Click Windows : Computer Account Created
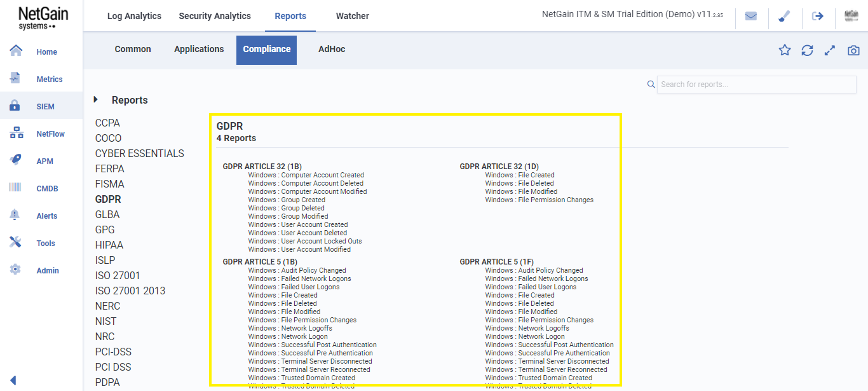 pos(306,175)
